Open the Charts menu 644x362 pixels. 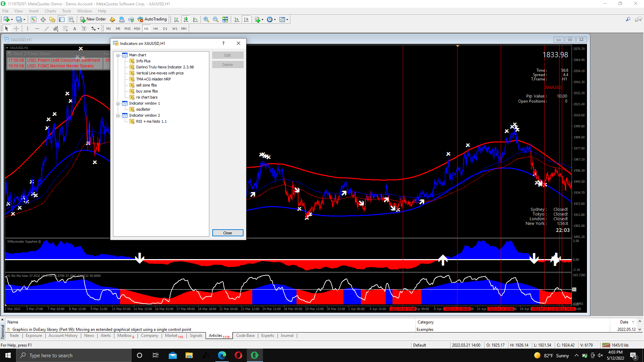(50, 11)
